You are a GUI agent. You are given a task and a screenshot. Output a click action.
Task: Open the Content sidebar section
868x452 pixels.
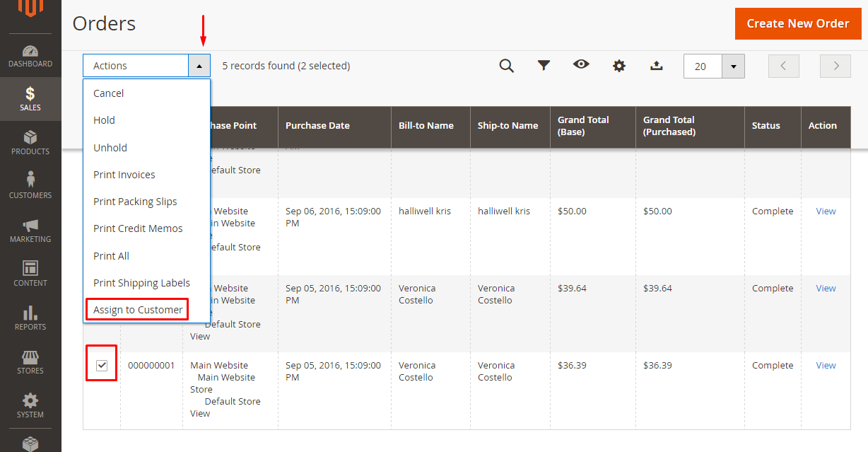(30, 275)
